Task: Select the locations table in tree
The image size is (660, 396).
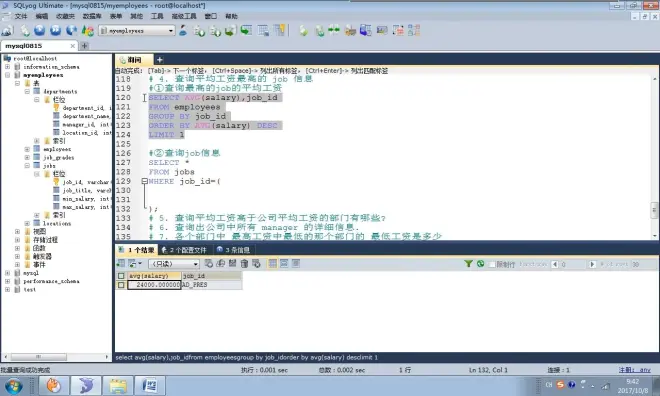Action: point(57,223)
